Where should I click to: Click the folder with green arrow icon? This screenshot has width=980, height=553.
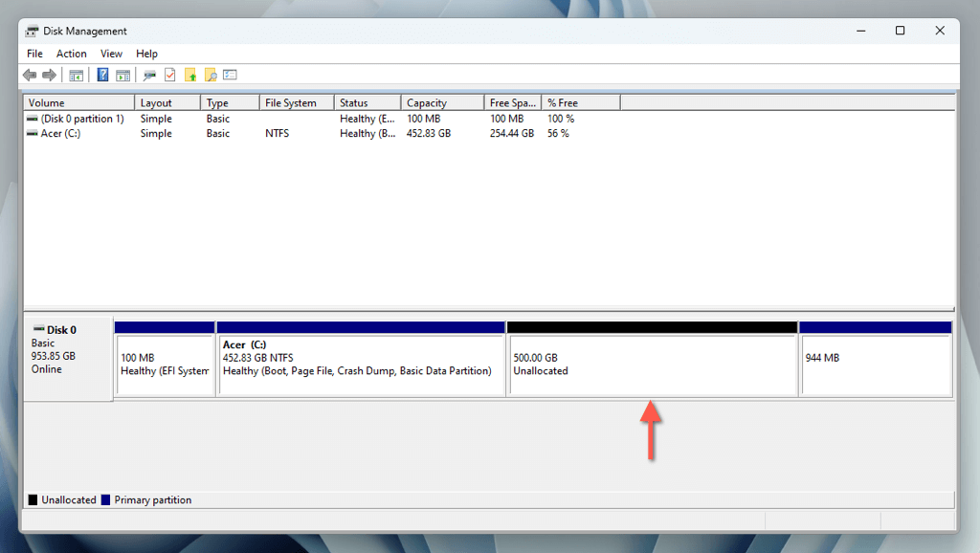(x=190, y=75)
